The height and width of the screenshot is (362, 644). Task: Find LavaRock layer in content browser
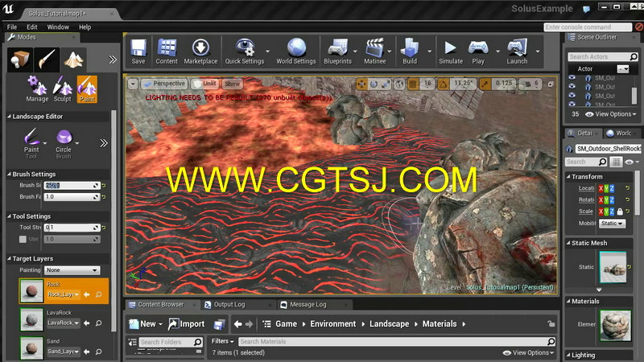(x=98, y=323)
